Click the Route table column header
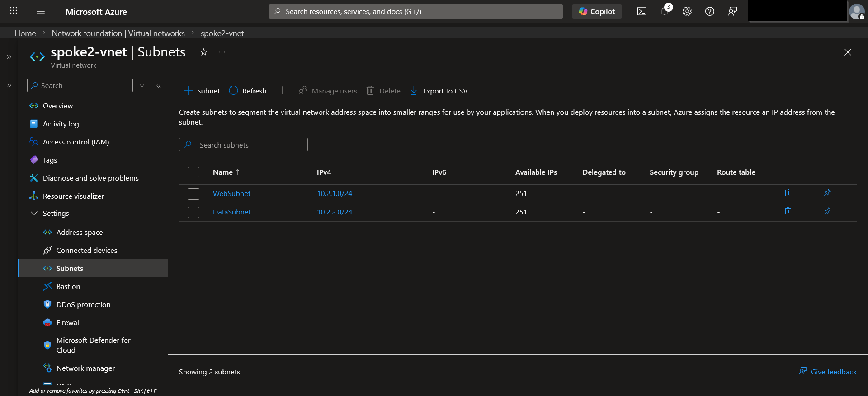 coord(736,172)
